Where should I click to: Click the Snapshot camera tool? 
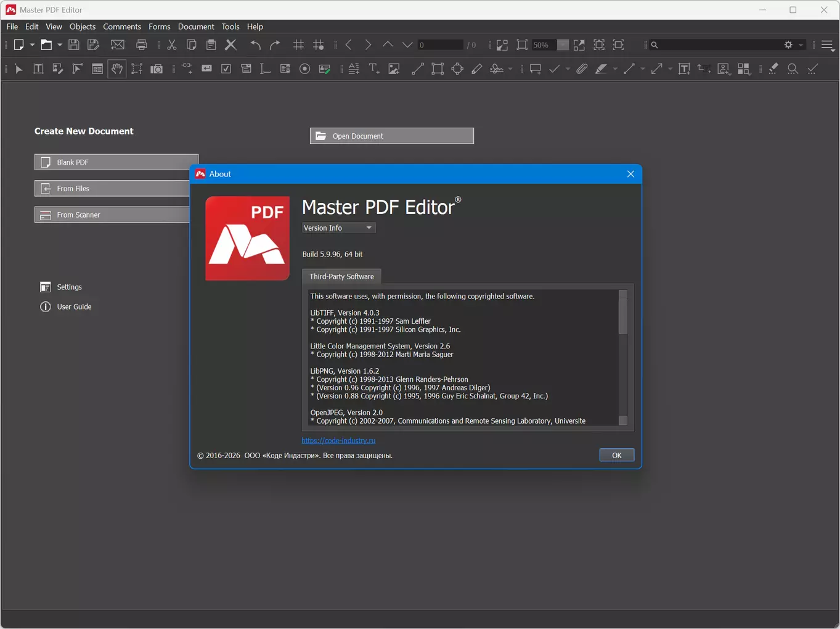coord(157,69)
